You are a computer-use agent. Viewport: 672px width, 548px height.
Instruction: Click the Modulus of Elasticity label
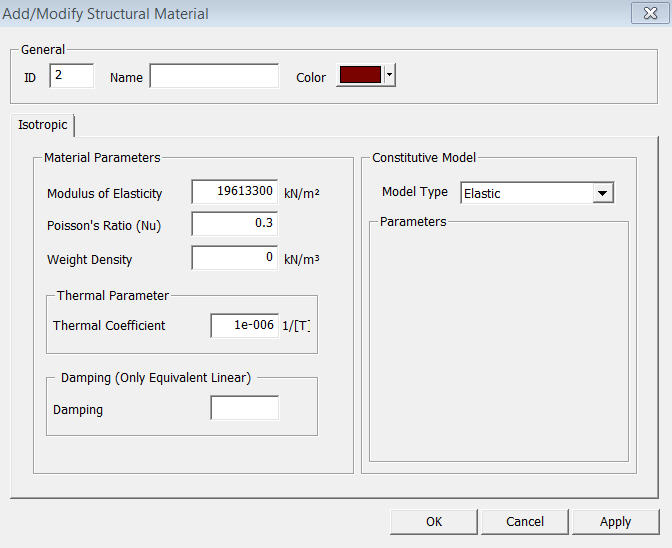[x=104, y=193]
